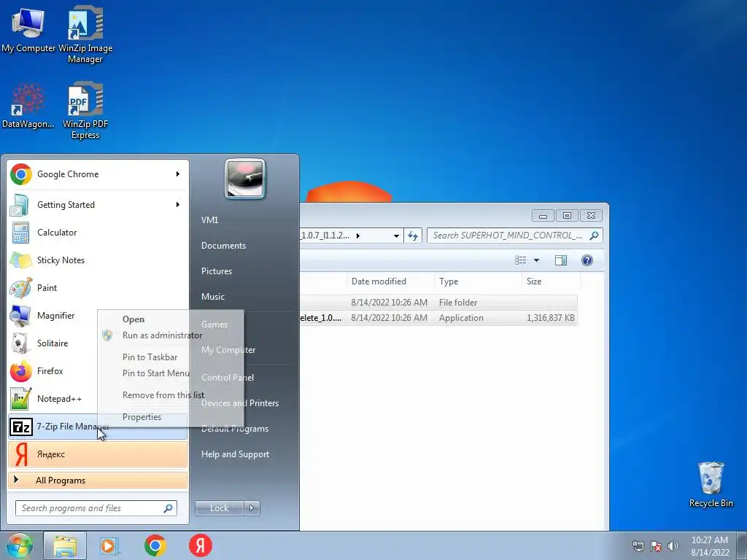Refresh the Explorer address bar
Viewport: 747px width, 560px height.
(x=413, y=236)
